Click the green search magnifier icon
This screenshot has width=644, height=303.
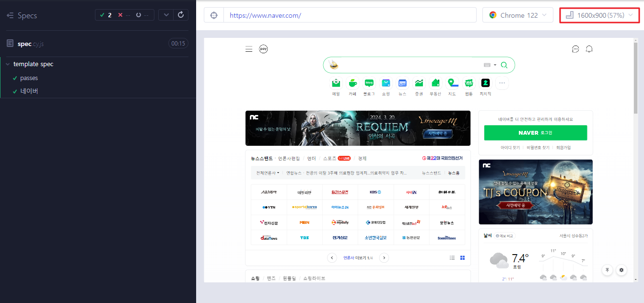(504, 65)
